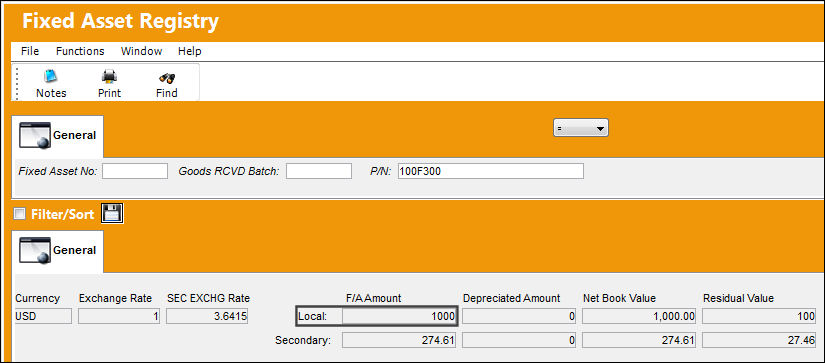Click the Secondary row label
This screenshot has width=825, height=363.
303,340
